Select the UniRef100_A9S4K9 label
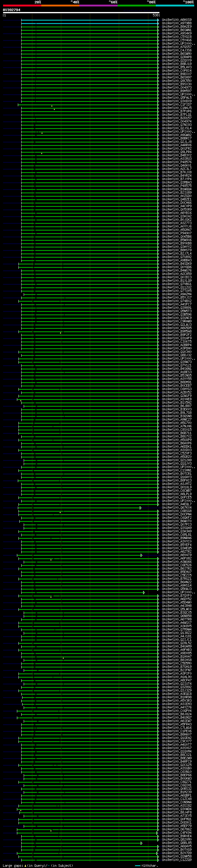This screenshot has height=868, width=197. click(177, 33)
